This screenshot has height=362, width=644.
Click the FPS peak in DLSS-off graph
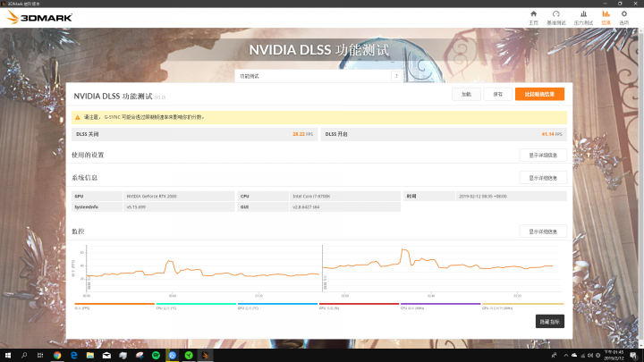tap(169, 261)
